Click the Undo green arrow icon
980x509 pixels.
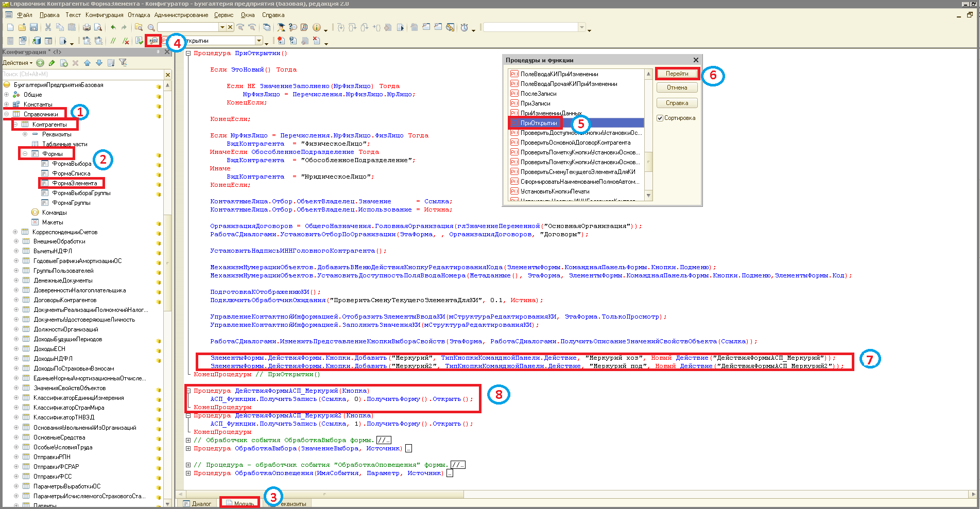point(113,27)
